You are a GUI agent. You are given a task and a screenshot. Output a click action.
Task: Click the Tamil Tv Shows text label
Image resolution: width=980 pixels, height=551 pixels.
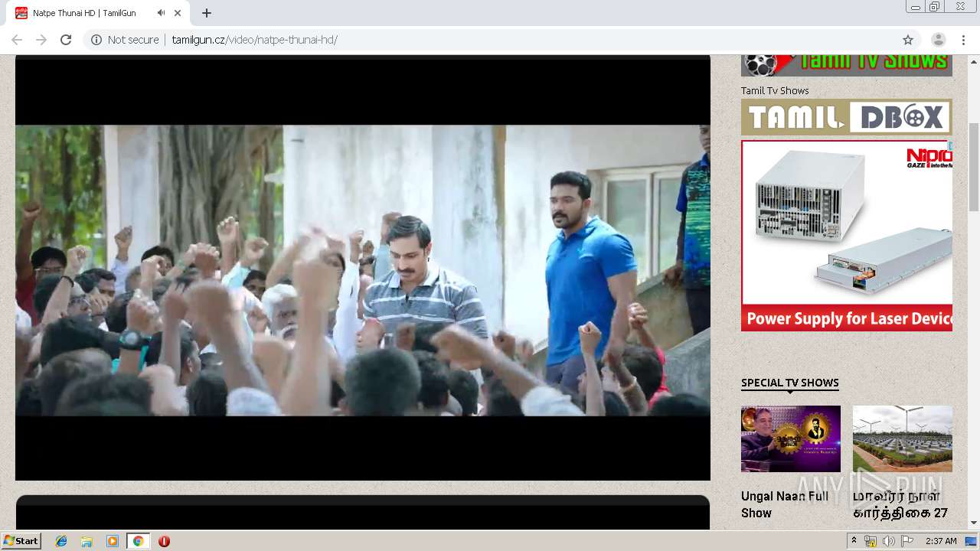(x=775, y=90)
